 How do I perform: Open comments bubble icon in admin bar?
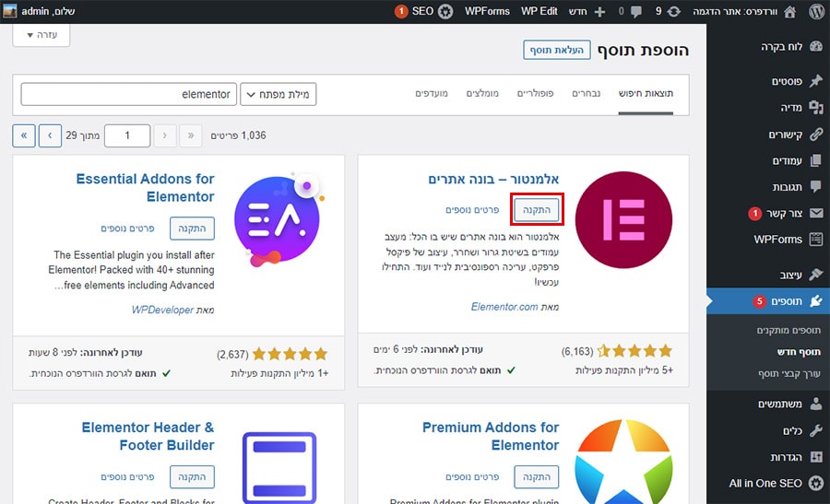pyautogui.click(x=636, y=12)
